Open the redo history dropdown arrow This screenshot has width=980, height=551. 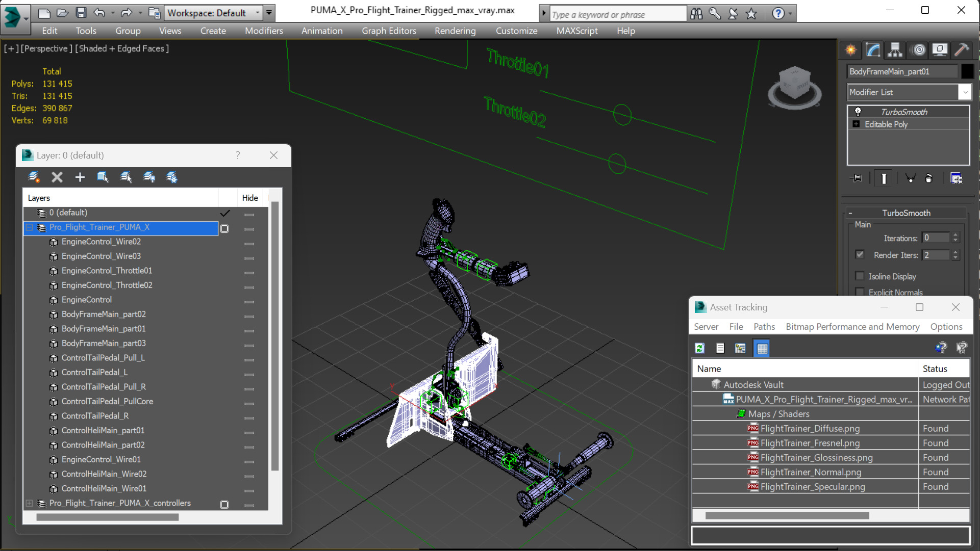coord(139,13)
